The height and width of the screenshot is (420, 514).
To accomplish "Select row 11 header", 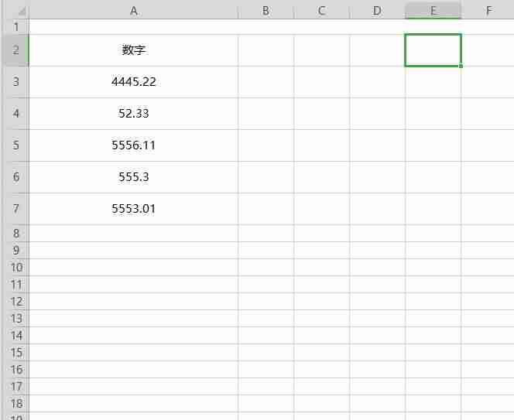I will tap(15, 285).
